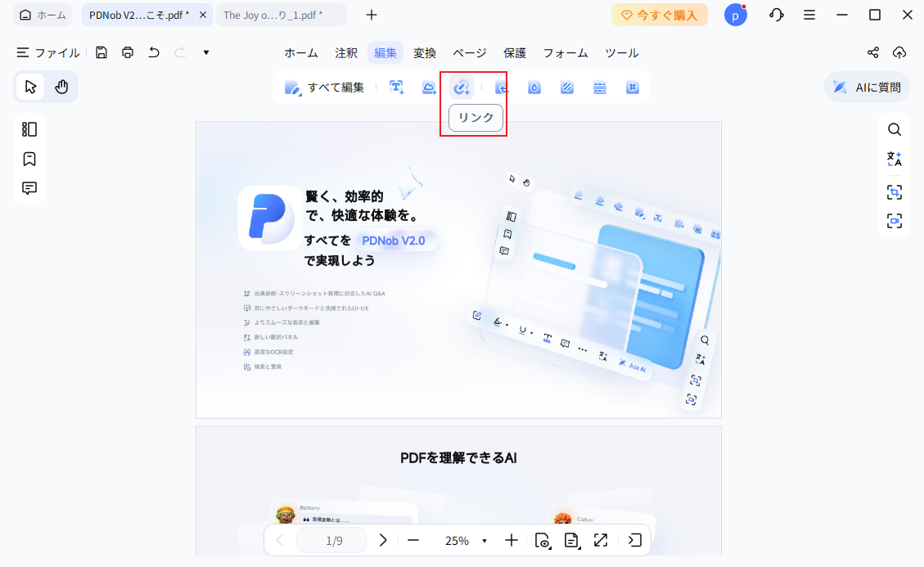This screenshot has width=924, height=567.
Task: Click すべて編集 to edit everything
Action: pyautogui.click(x=327, y=87)
